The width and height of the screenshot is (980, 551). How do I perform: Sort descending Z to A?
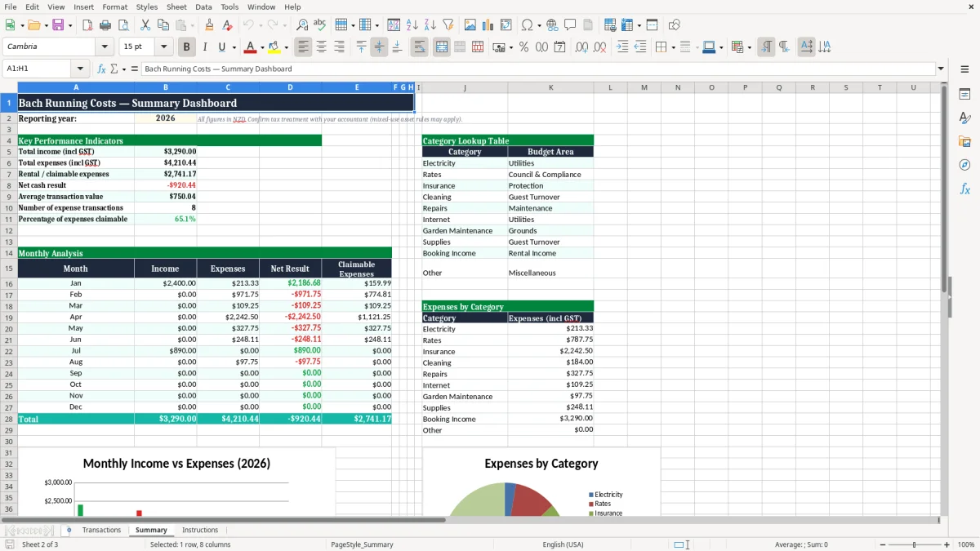(x=430, y=25)
